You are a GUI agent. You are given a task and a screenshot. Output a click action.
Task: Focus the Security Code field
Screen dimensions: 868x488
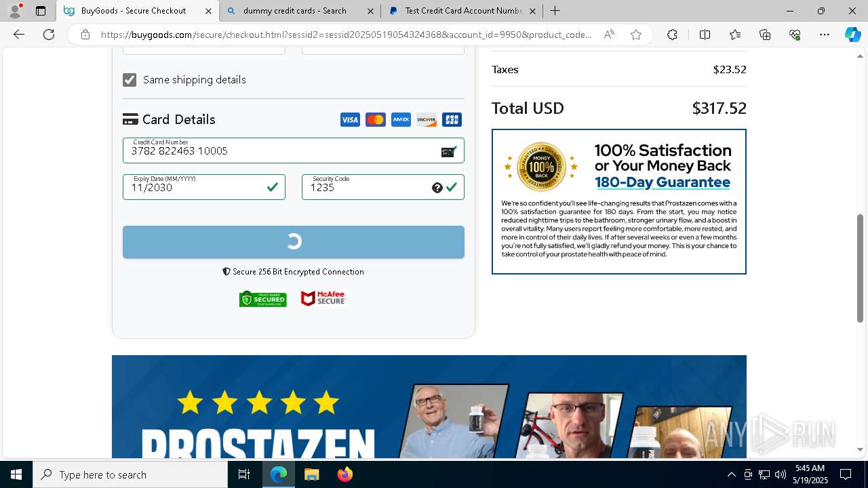(x=383, y=187)
